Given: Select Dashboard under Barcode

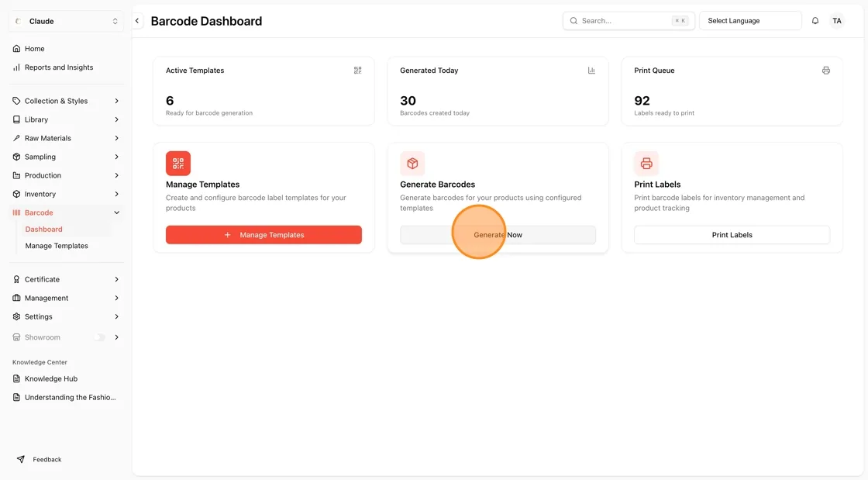Looking at the screenshot, I should (x=43, y=230).
